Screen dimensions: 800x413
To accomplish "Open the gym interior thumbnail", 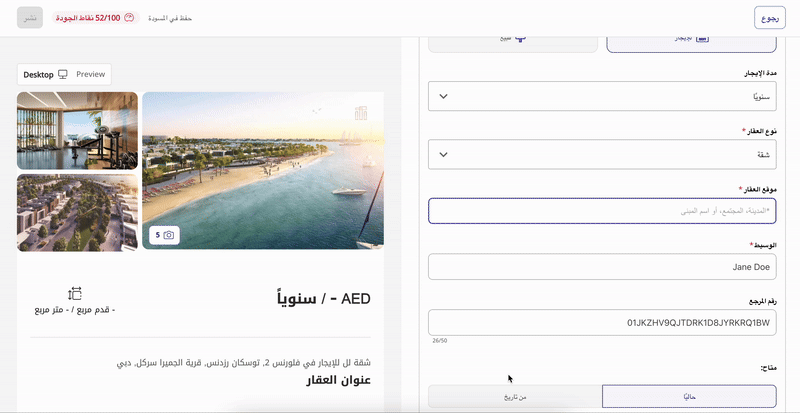I will [77, 131].
